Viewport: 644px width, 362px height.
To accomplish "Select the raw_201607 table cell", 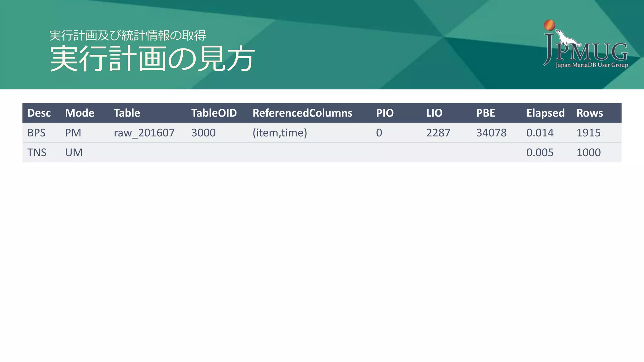I will (x=144, y=133).
